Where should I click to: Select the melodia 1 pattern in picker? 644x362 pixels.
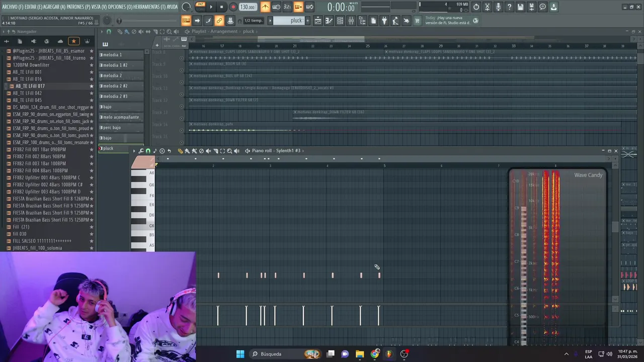coord(121,55)
